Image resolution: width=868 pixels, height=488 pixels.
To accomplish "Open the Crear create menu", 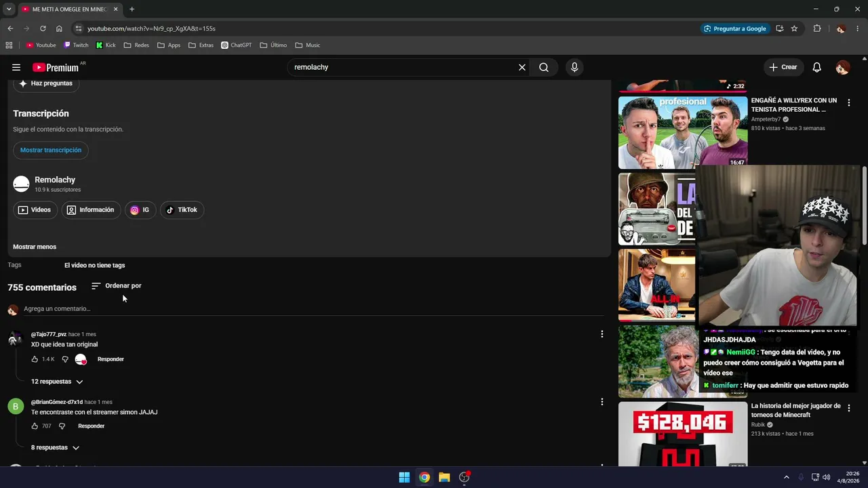I will pyautogui.click(x=783, y=67).
